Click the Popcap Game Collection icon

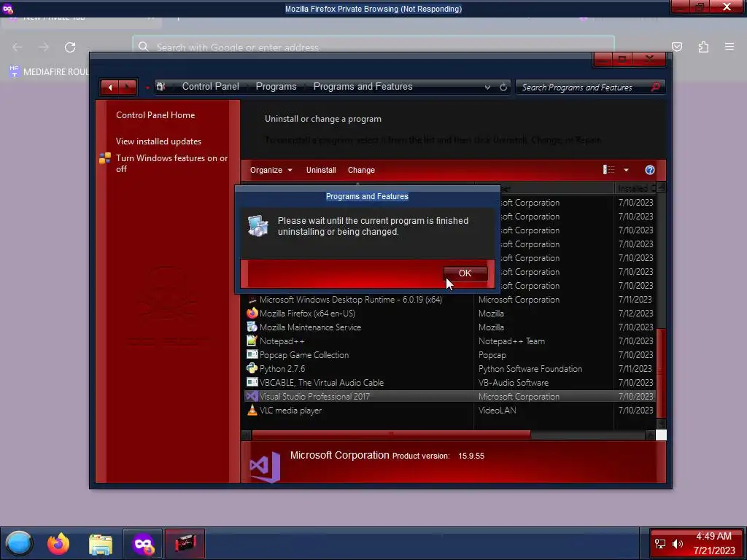coord(252,355)
